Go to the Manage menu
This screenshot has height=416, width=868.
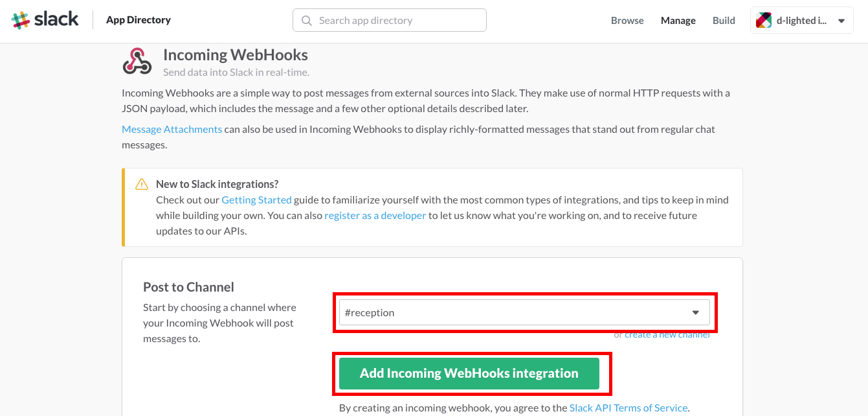click(x=678, y=21)
